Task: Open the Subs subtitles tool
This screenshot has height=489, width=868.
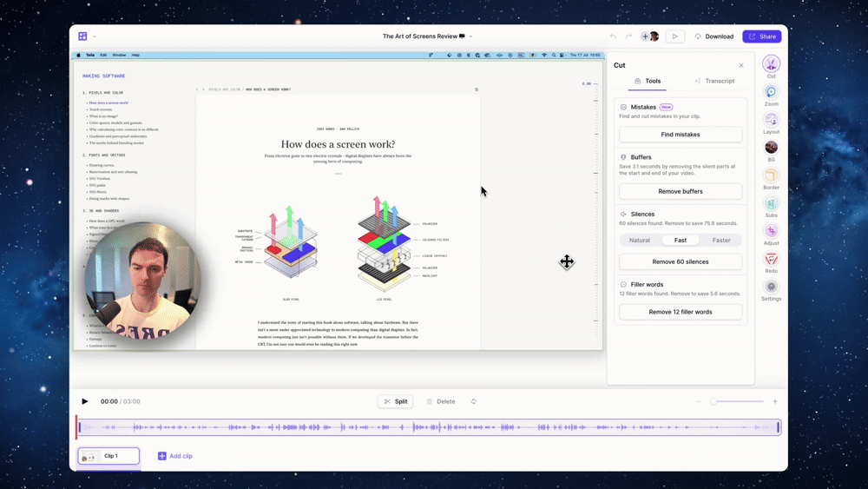Action: click(771, 207)
